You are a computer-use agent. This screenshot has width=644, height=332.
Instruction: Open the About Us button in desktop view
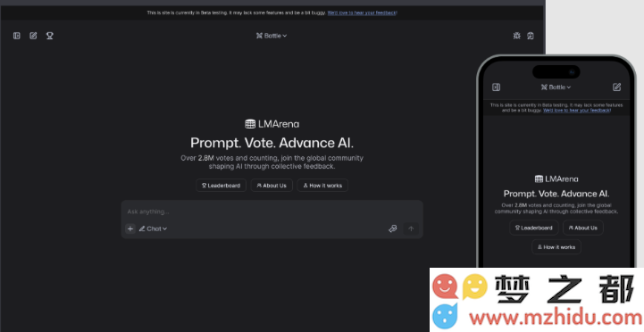click(272, 186)
